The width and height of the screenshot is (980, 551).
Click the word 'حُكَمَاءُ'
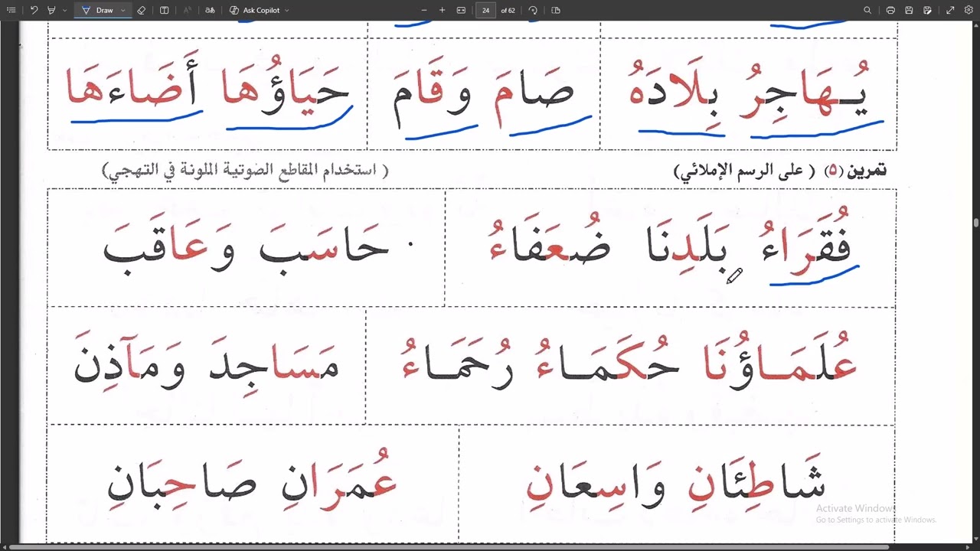607,360
